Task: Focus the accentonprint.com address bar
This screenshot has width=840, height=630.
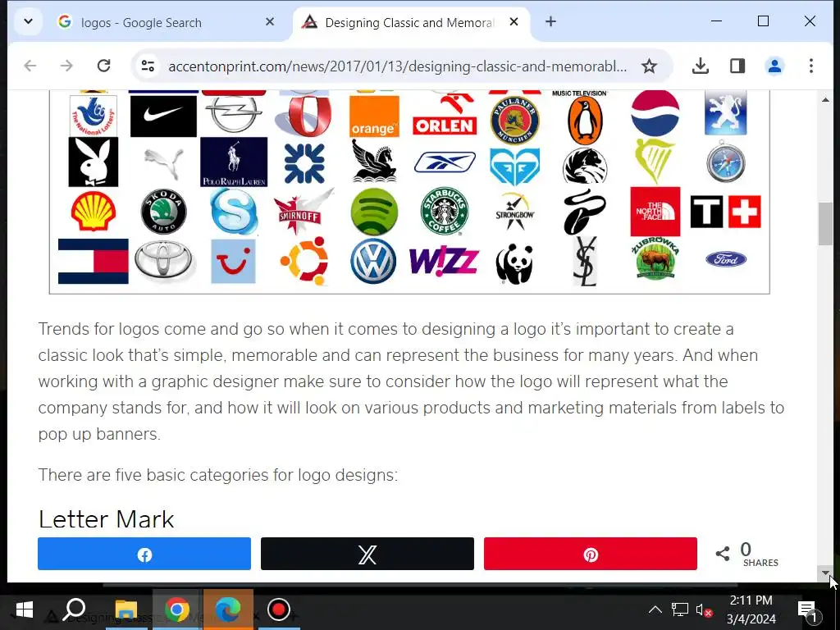Action: (397, 66)
